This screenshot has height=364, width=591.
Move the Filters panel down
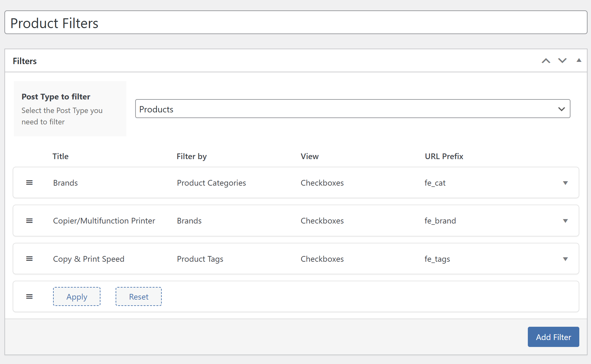tap(562, 61)
